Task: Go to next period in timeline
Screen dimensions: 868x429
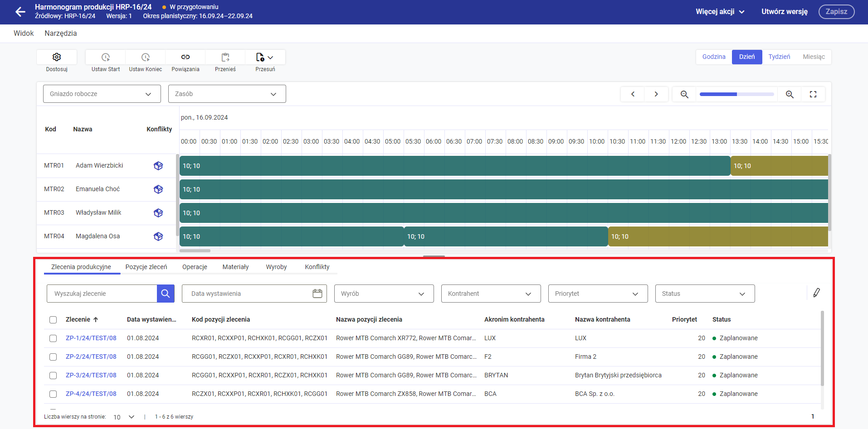Action: tap(656, 94)
